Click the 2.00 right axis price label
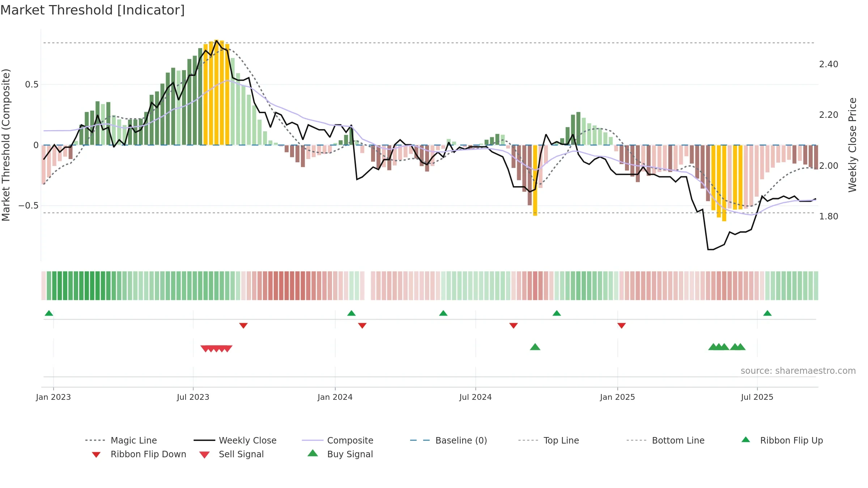 829,166
